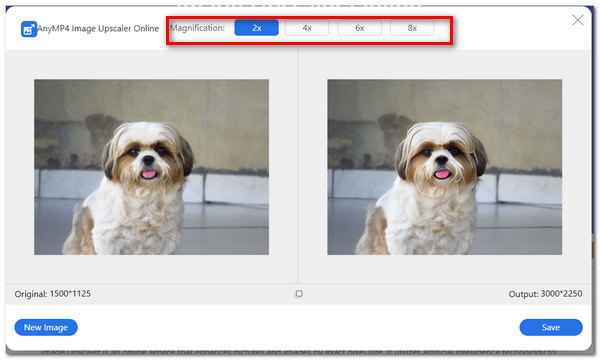
Task: Select the 8x magnification option
Action: 412,28
